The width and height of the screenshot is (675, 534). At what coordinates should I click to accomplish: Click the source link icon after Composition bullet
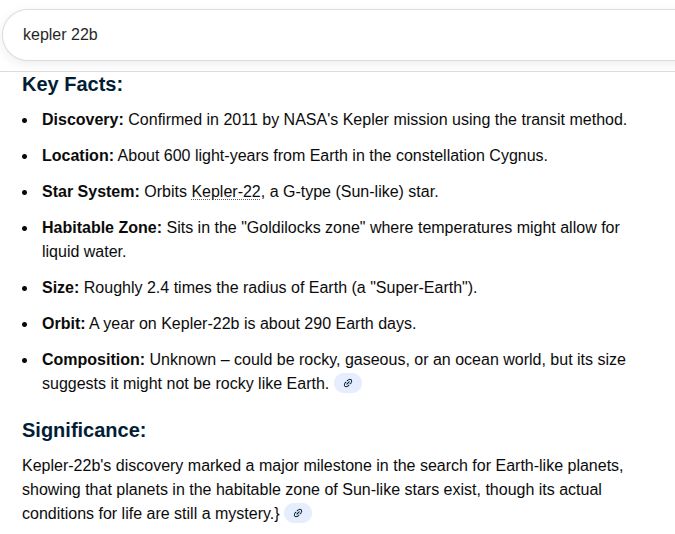[x=348, y=383]
